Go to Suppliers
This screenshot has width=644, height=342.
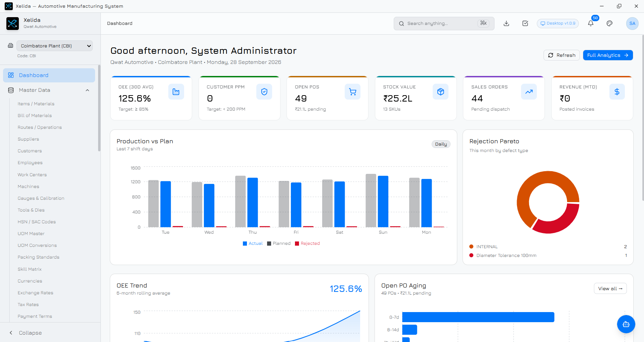pos(28,139)
